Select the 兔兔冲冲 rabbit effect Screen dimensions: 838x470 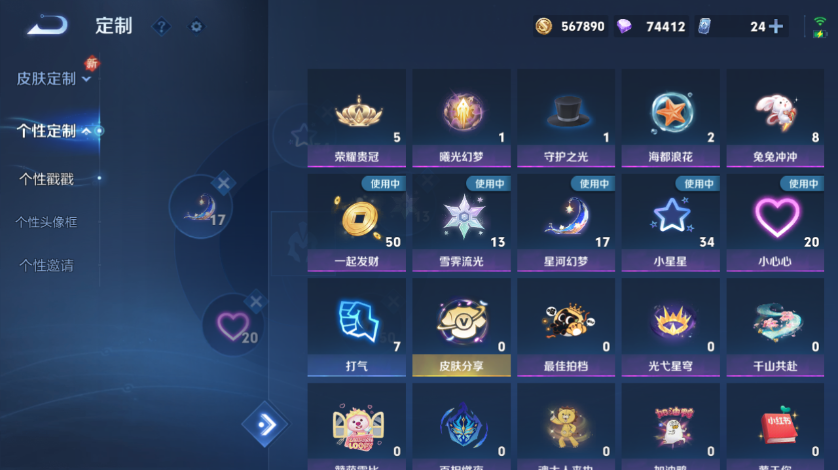pyautogui.click(x=775, y=118)
